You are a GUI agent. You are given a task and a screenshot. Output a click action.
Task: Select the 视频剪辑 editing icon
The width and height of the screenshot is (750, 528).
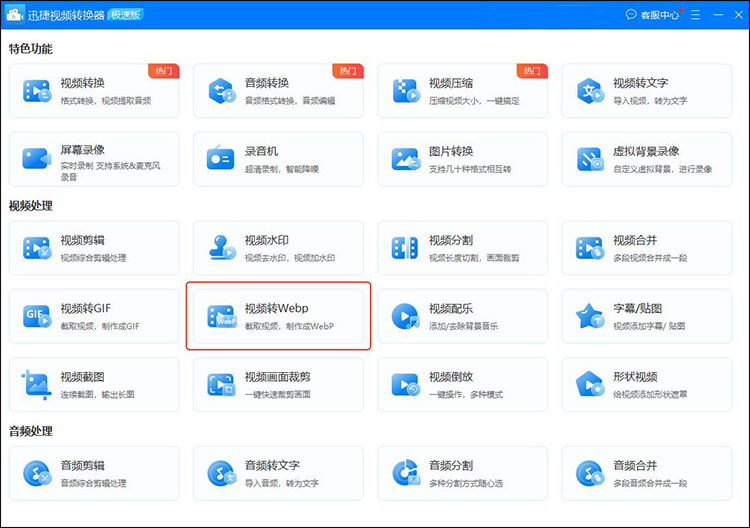37,248
